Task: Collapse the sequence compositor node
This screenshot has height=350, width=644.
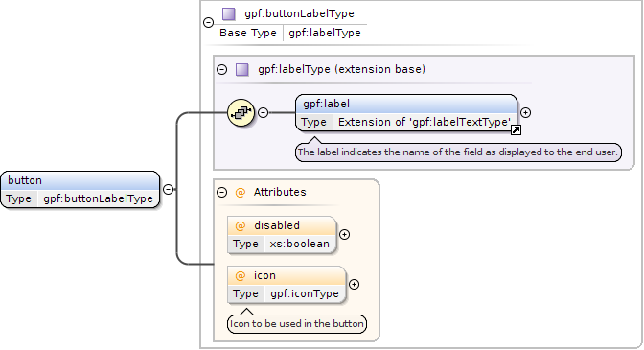Action: pyautogui.click(x=264, y=112)
